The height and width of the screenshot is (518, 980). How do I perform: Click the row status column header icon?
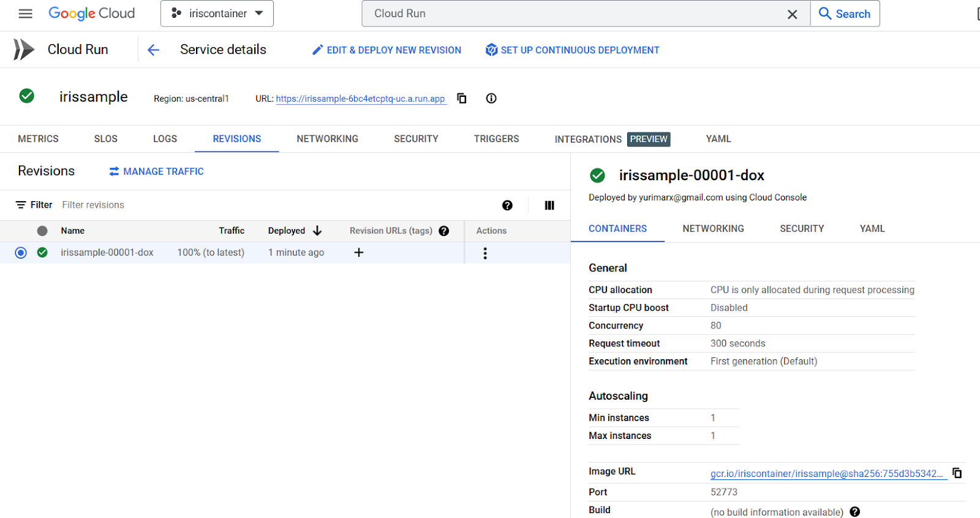(x=42, y=231)
